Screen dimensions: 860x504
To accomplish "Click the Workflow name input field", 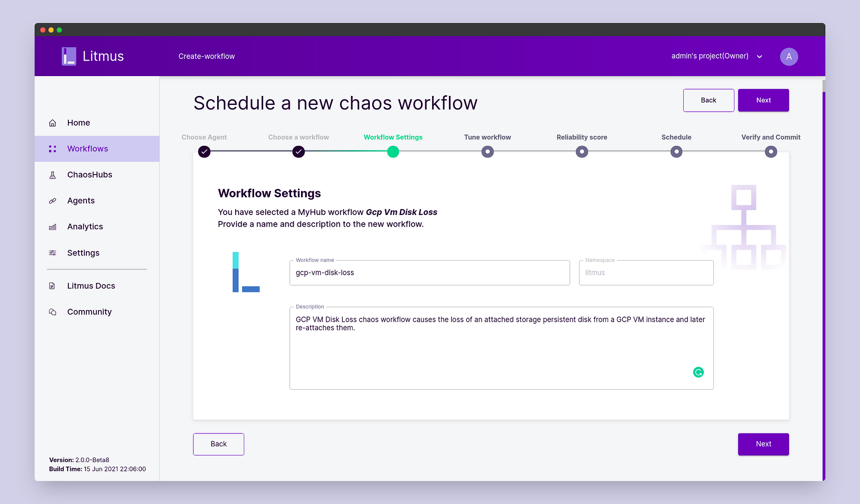I will coord(430,273).
